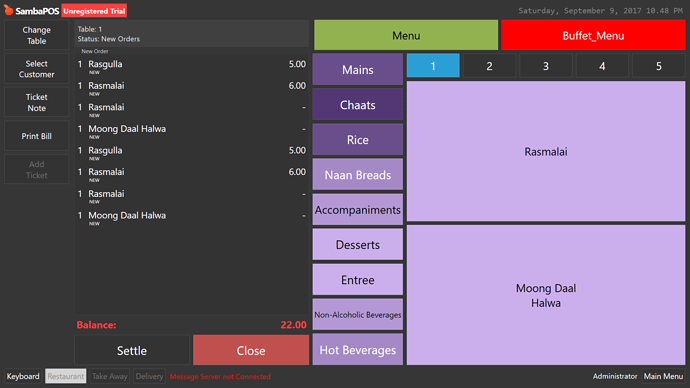
Task: Open Non-Alcoholic Beverages category
Action: click(358, 315)
